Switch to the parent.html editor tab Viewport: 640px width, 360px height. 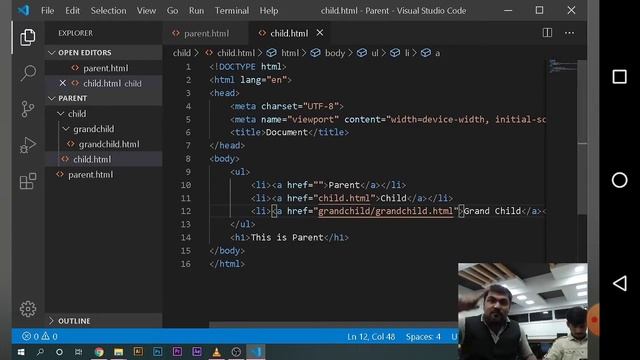click(x=205, y=33)
